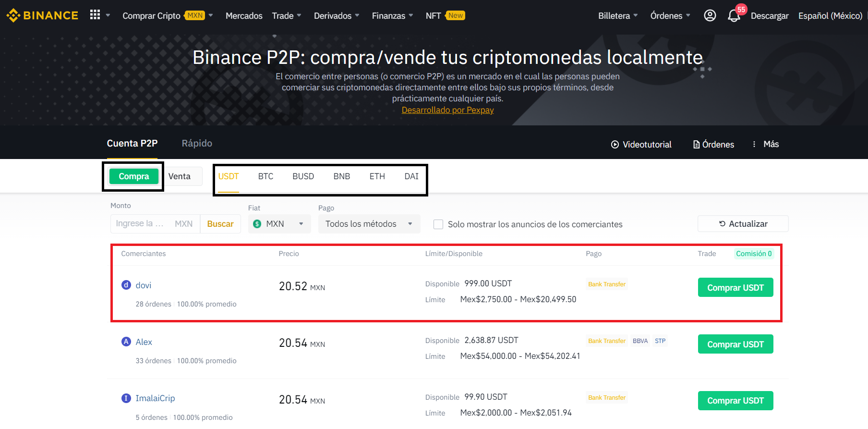
Task: Open the NFT menu item
Action: pos(433,16)
